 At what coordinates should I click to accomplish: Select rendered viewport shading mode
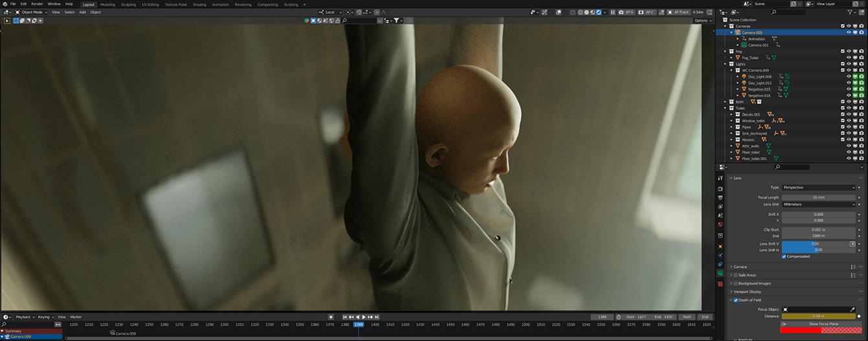coord(599,12)
